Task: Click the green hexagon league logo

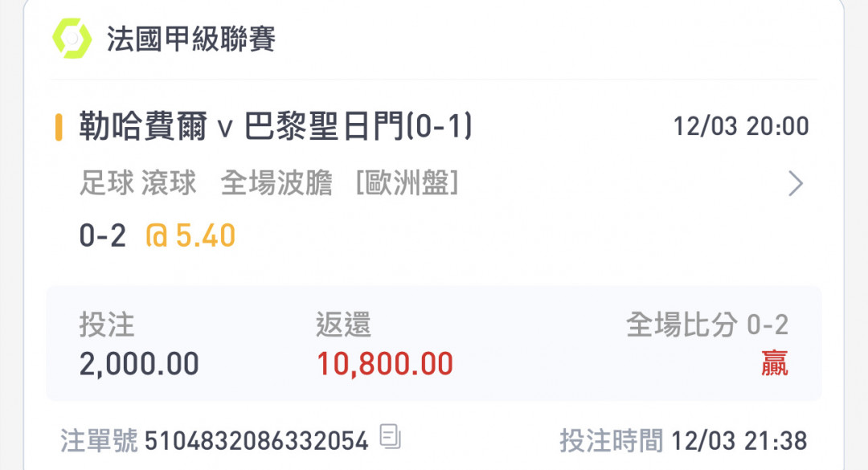Action: (72, 38)
